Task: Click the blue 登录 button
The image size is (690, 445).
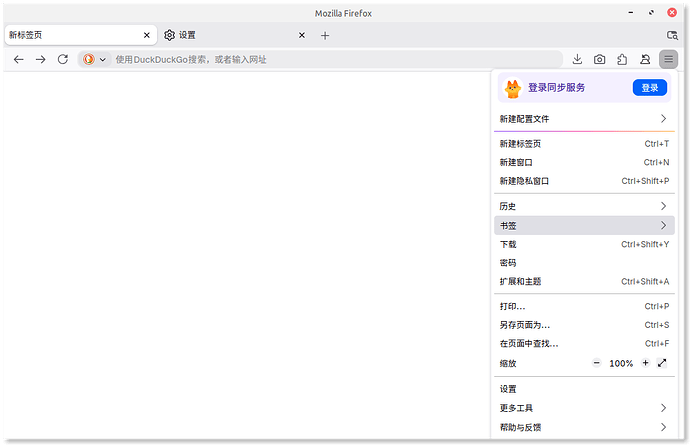Action: pos(650,88)
